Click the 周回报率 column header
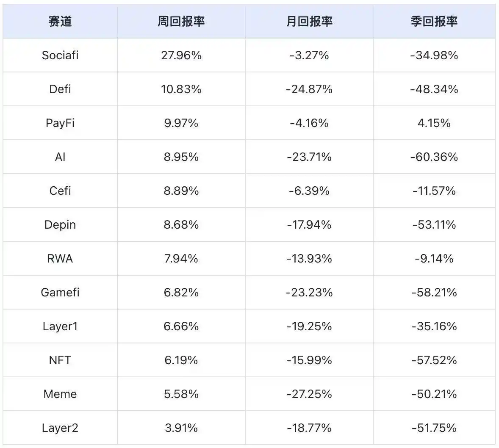Screen dimensions: 499x448 pos(181,21)
